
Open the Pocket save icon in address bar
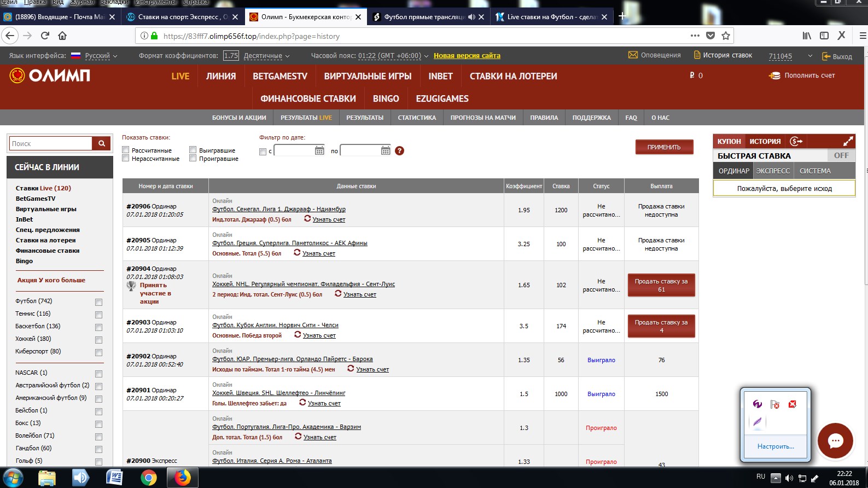coord(710,36)
